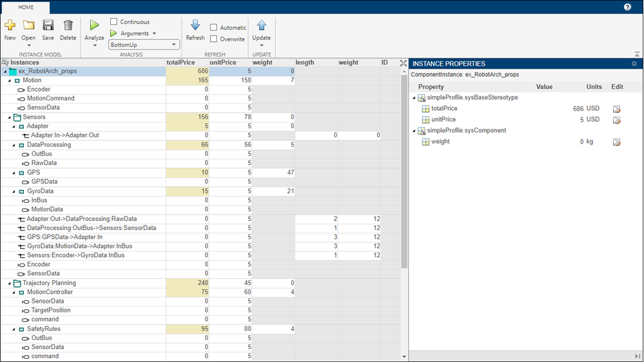Click the totalPrice cell of MotionController row
This screenshot has height=362, width=644.
click(187, 292)
